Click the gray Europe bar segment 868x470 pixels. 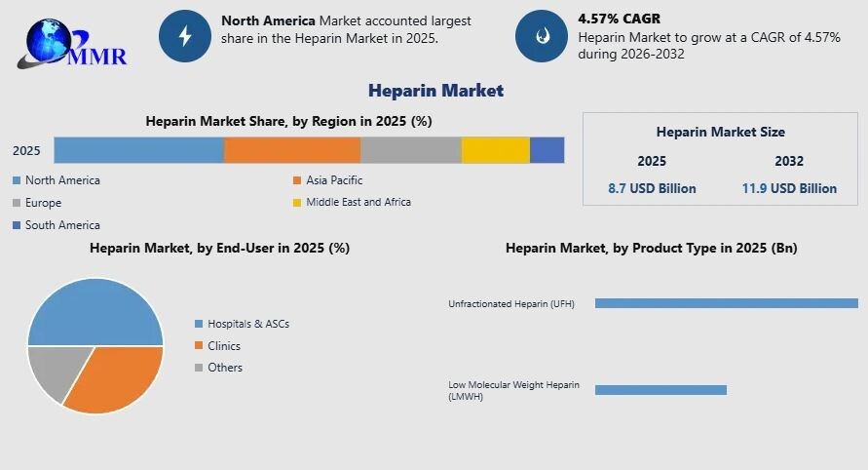point(410,150)
